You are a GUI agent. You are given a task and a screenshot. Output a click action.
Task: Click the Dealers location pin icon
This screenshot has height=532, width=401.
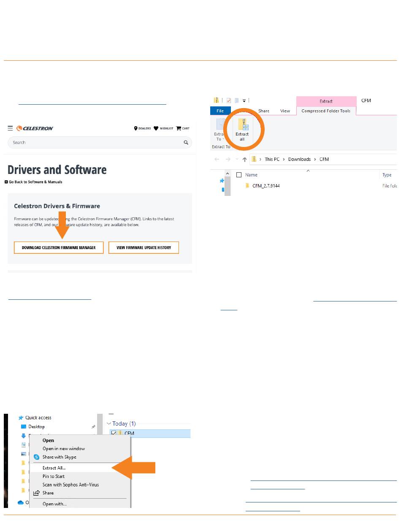click(x=135, y=128)
